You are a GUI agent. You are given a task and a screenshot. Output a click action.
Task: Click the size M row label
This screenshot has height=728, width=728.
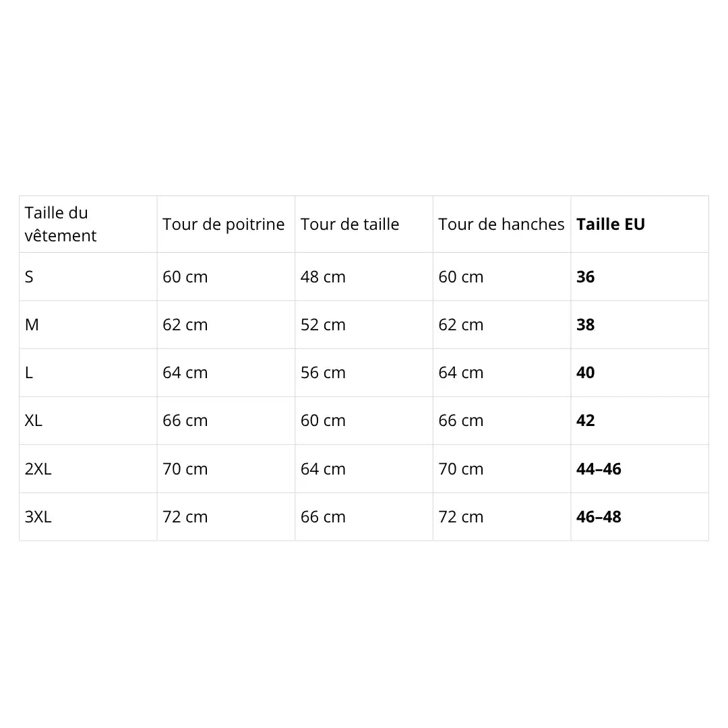(x=32, y=325)
